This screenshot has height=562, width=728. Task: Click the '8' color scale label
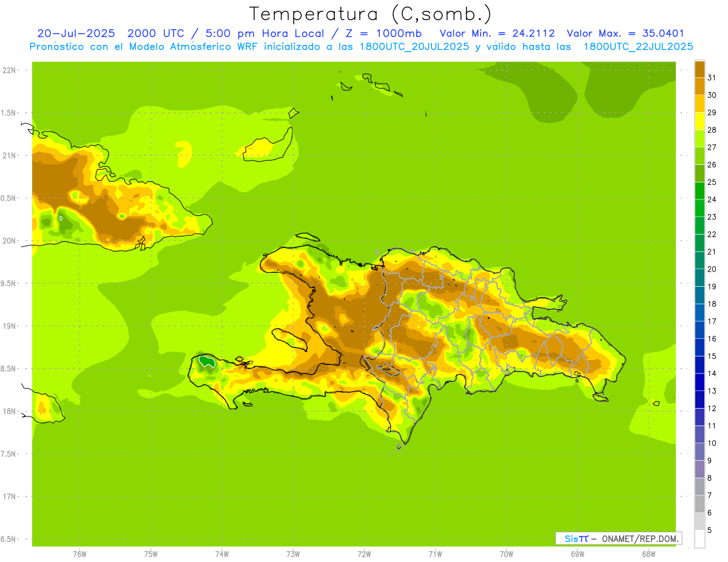click(x=710, y=478)
